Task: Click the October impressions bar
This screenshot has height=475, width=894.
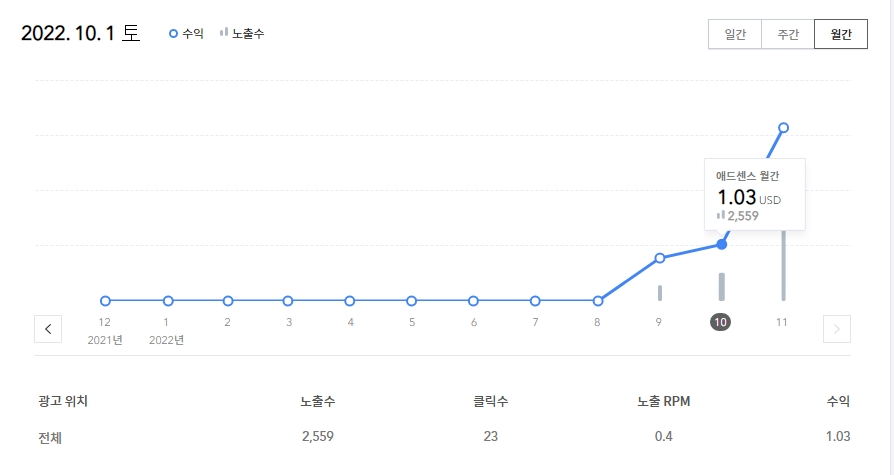Action: 722,287
